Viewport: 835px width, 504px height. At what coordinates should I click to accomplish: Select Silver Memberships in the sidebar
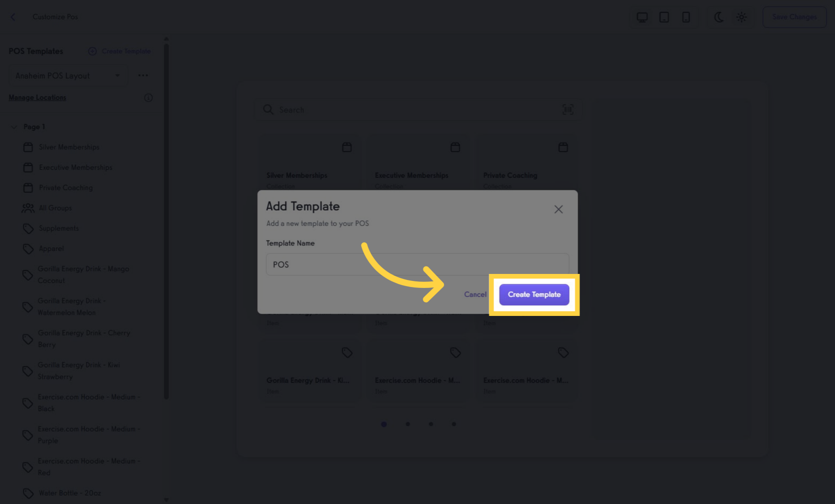pos(69,147)
